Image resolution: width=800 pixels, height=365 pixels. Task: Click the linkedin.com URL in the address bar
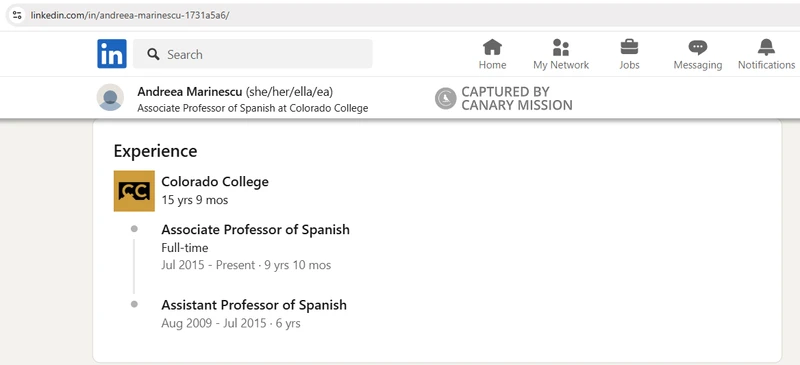[x=130, y=15]
